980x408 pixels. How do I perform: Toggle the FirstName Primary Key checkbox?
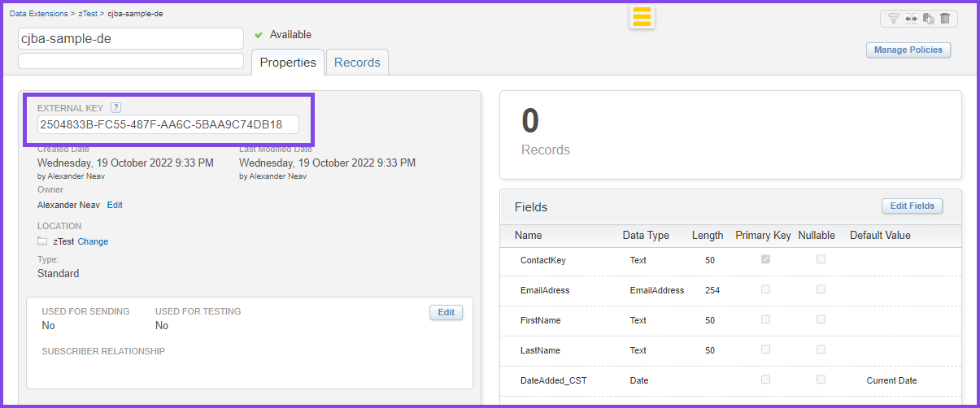click(765, 319)
